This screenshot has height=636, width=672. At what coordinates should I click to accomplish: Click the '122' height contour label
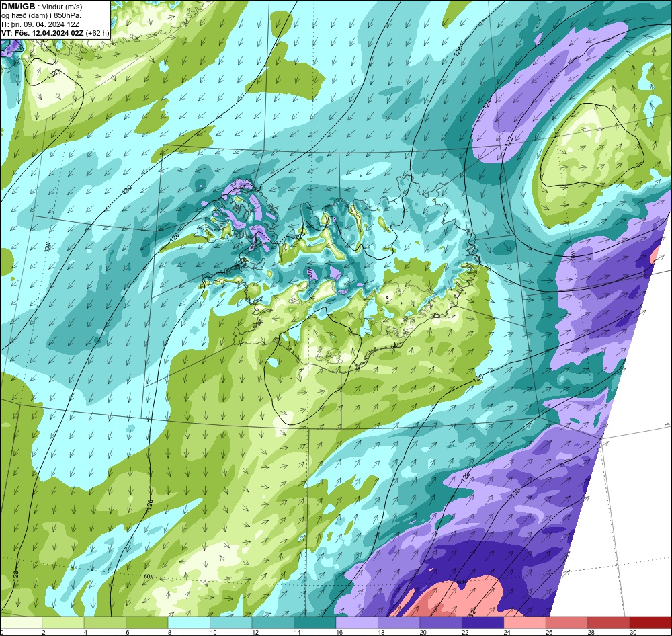pyautogui.click(x=509, y=142)
